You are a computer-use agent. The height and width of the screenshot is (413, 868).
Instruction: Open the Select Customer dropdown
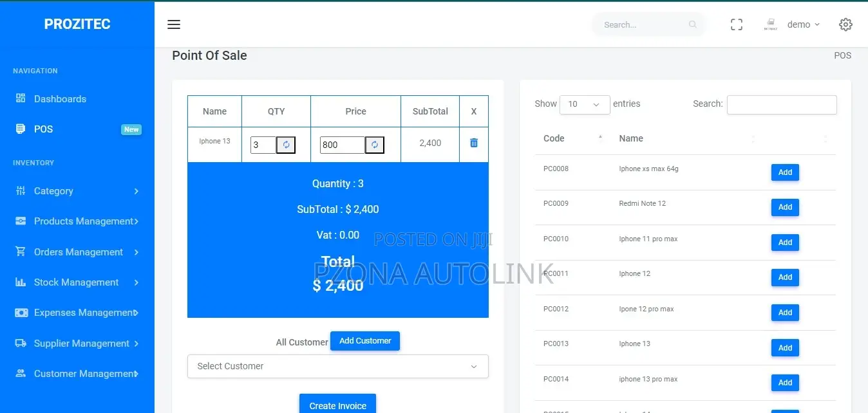(338, 366)
